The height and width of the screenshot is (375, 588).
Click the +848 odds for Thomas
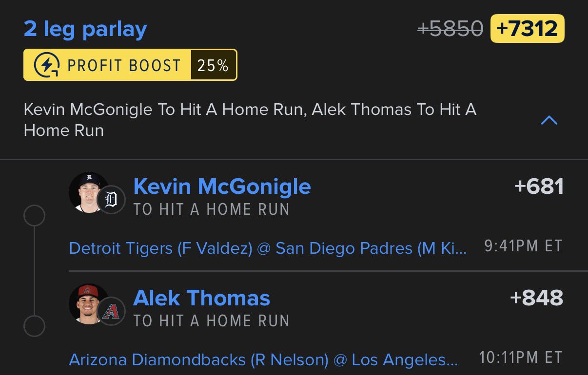pos(536,298)
